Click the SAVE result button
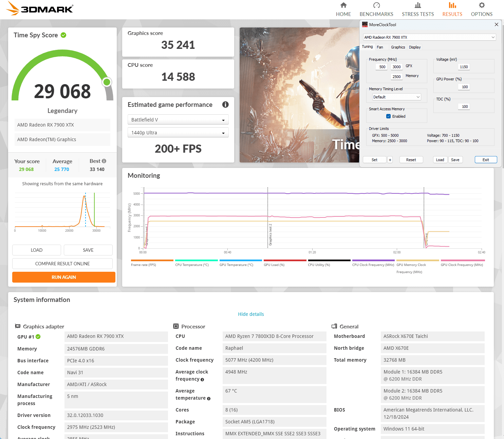This screenshot has width=504, height=439. coord(88,250)
